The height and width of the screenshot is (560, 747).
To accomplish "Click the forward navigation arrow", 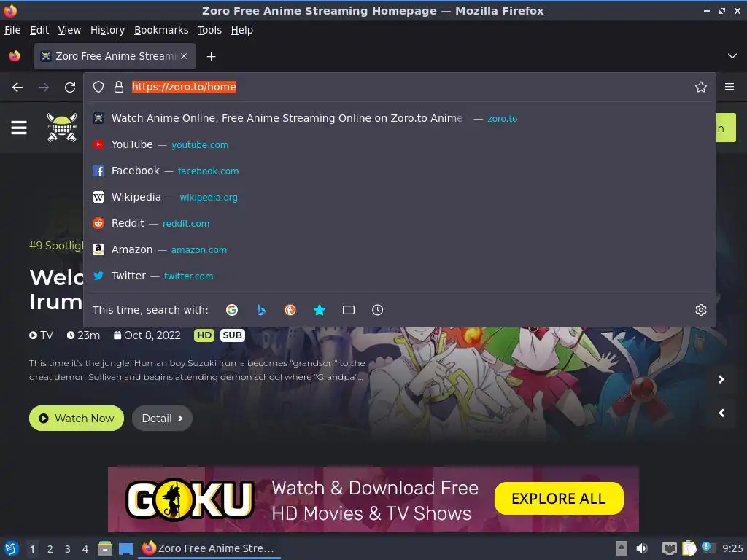I will pos(44,87).
